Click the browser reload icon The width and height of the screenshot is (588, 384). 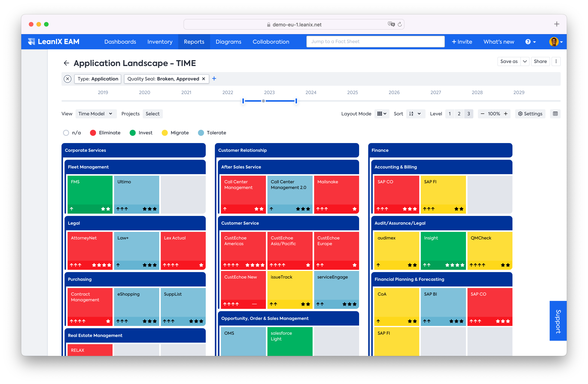(x=400, y=24)
